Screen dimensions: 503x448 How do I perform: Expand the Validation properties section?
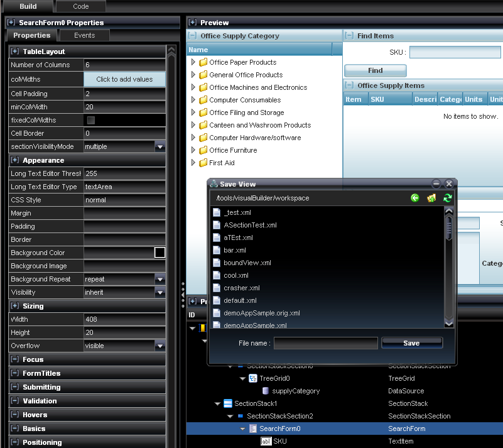(x=14, y=400)
